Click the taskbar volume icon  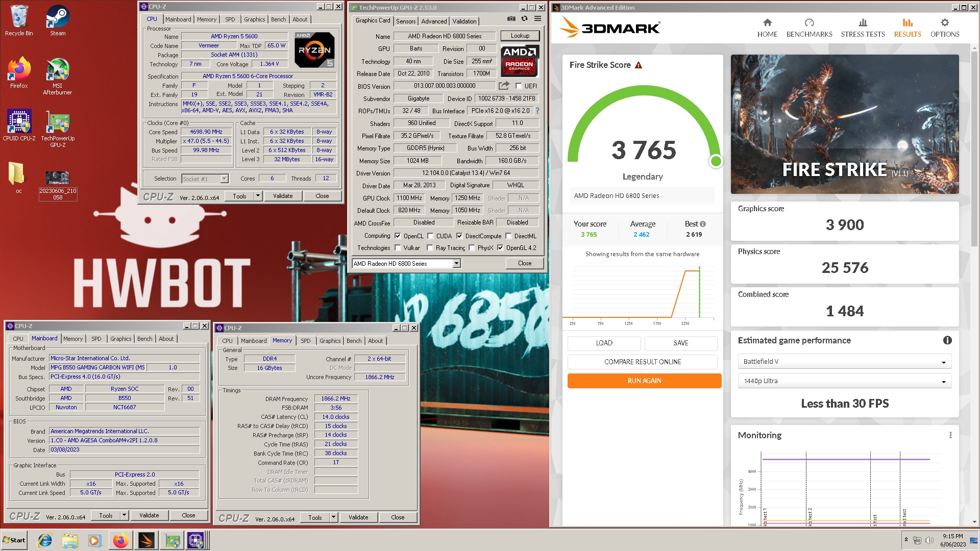click(x=929, y=540)
